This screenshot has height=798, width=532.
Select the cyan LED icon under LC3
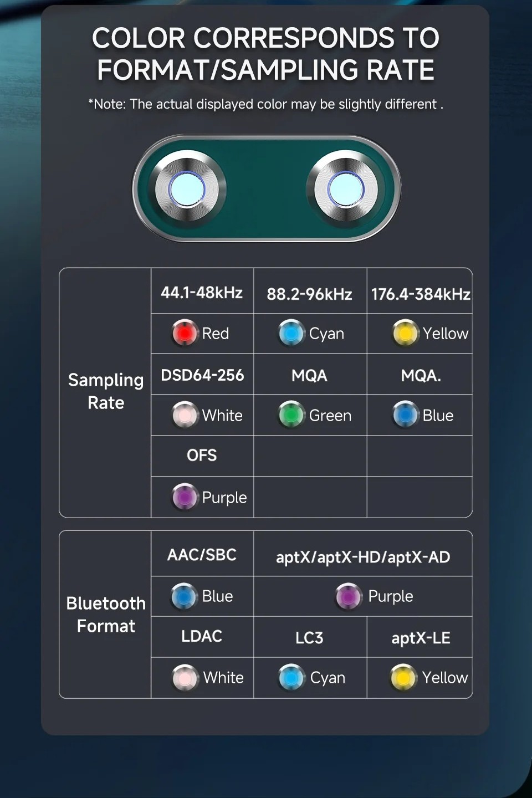click(x=291, y=678)
